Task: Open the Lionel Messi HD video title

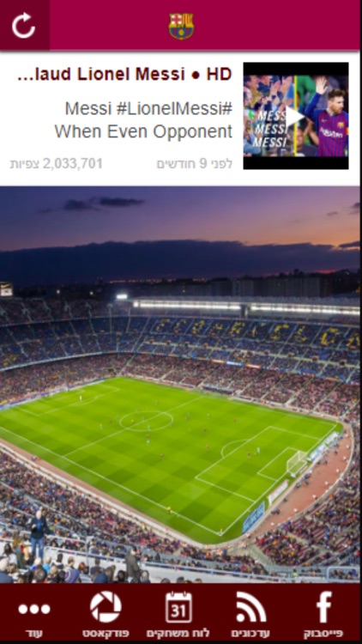Action: coord(124,75)
